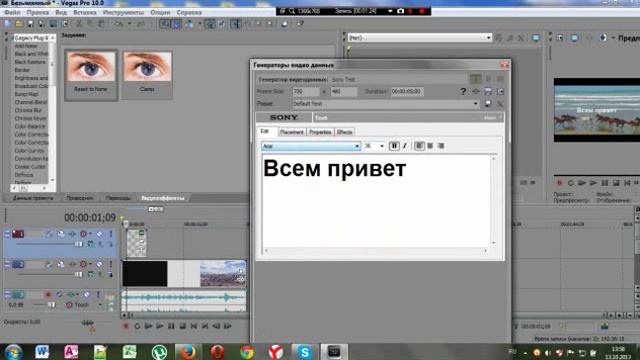Switch to the Данные проекта tab
Screen dimensions: 640x360
(x=33, y=198)
